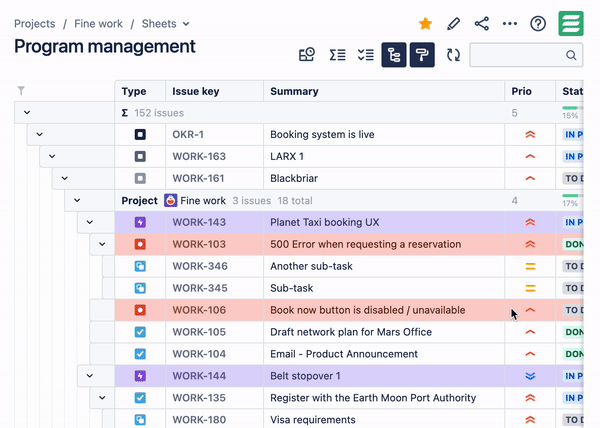The image size is (600, 428).
Task: Open the sigma totals toolbar icon
Action: (x=337, y=56)
